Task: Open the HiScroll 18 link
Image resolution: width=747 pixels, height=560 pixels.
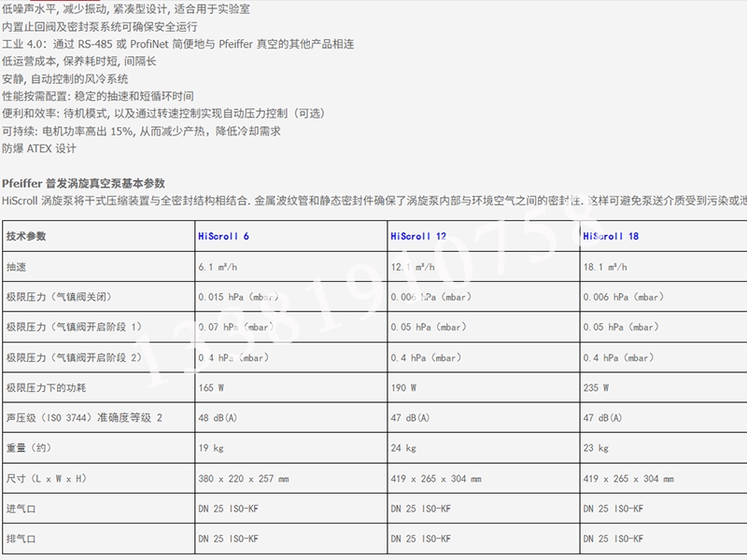Action: 611,236
